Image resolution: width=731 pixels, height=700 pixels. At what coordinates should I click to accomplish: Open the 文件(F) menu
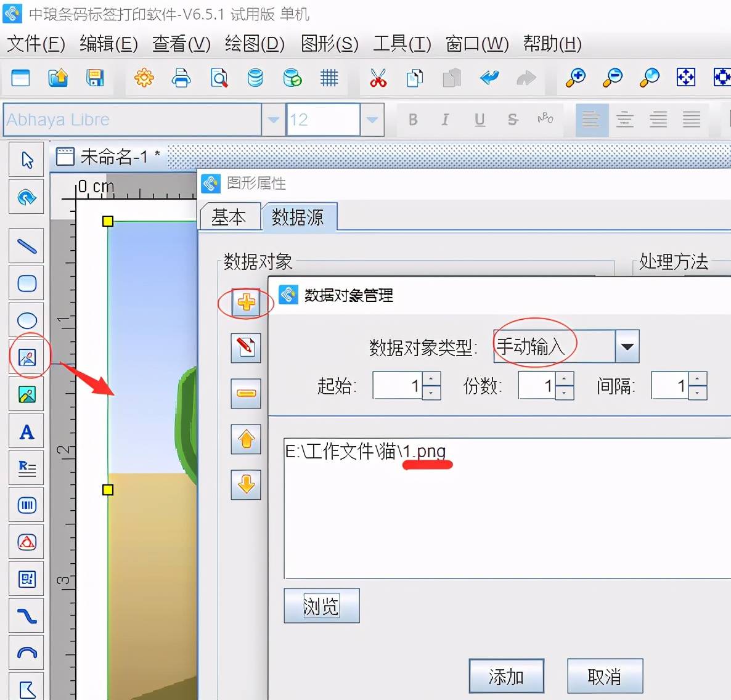click(36, 44)
